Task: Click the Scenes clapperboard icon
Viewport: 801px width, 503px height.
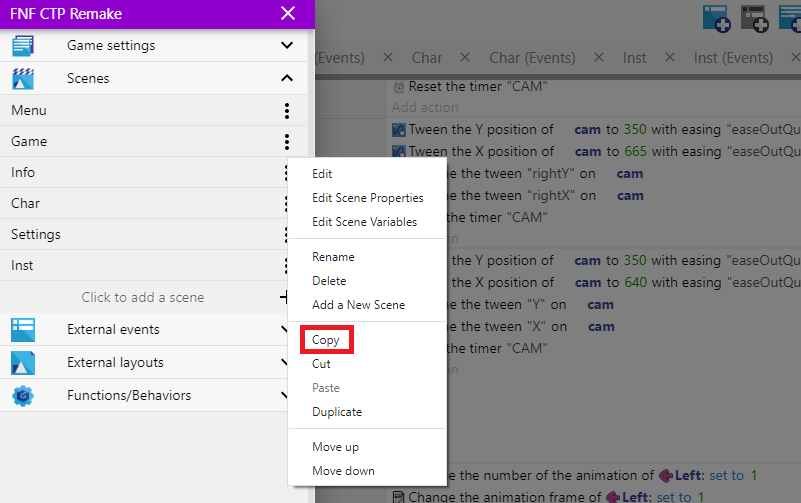Action: pos(22,78)
